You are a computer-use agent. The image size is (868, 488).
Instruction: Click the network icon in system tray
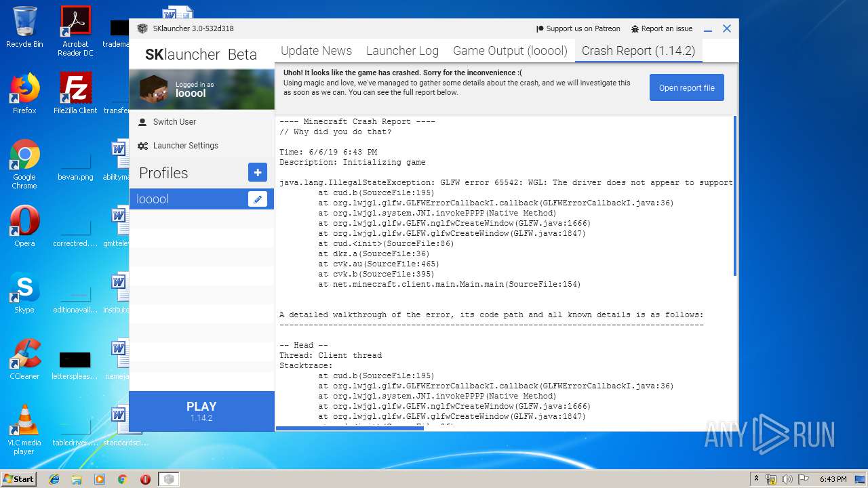pyautogui.click(x=771, y=479)
